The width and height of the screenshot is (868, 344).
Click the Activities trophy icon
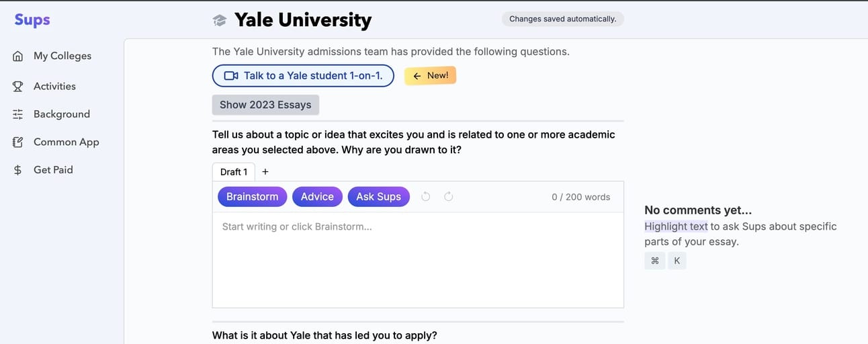[18, 86]
